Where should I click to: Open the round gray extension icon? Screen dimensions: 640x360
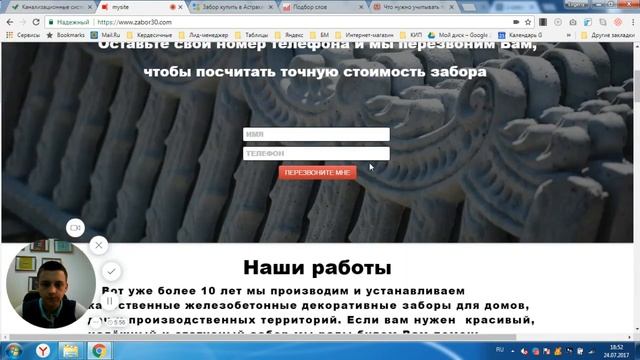coord(558,22)
